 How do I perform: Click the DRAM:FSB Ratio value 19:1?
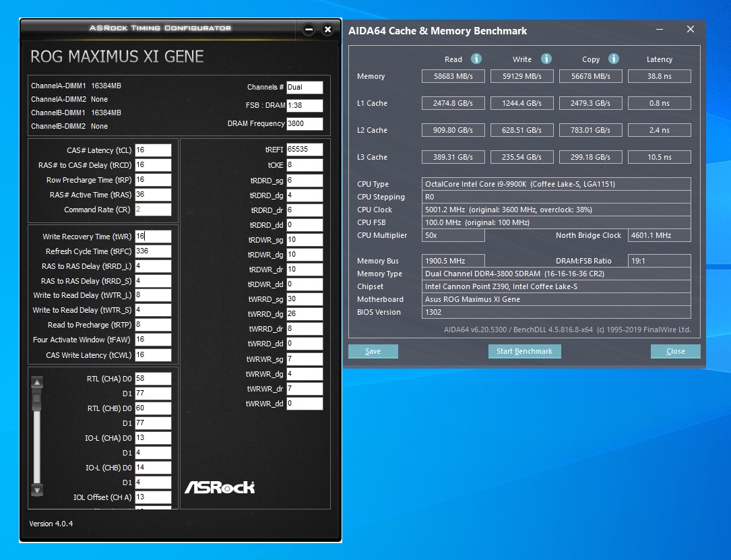tap(659, 261)
